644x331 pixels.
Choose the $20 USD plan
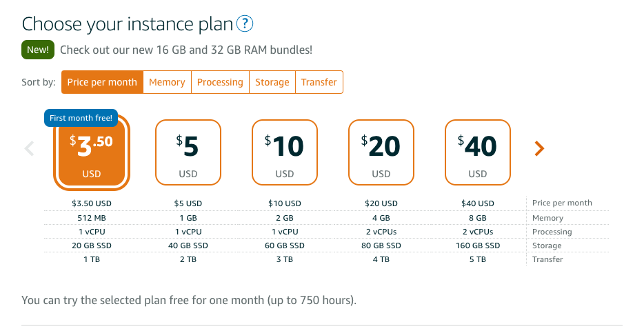pyautogui.click(x=381, y=152)
